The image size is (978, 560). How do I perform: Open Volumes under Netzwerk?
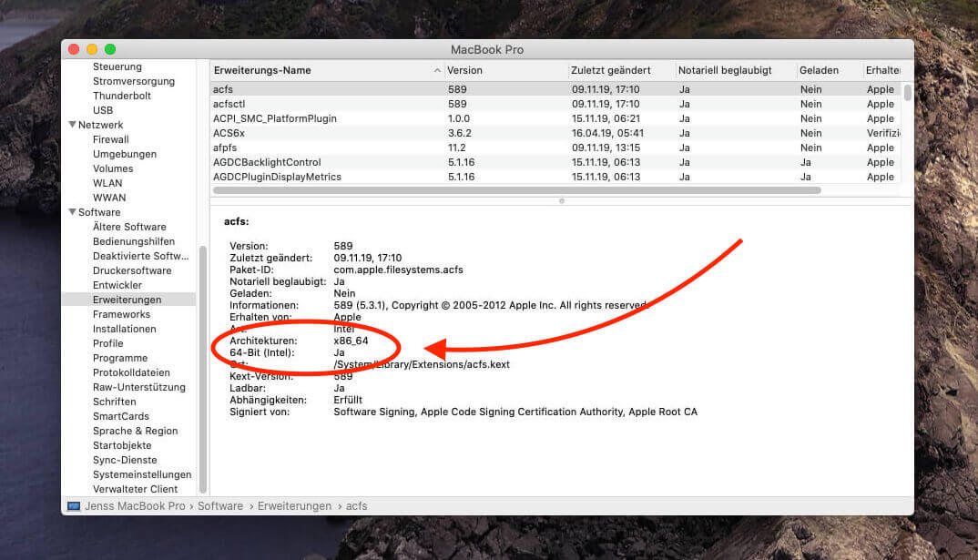coord(113,168)
